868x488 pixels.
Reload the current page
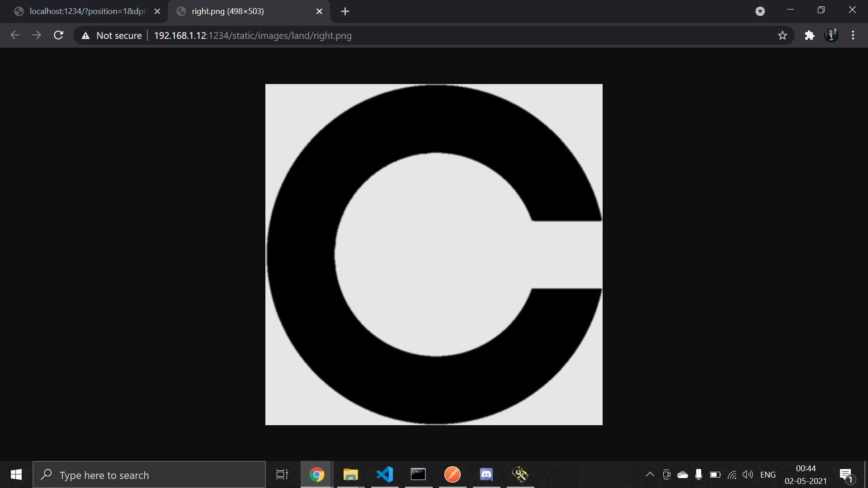click(x=58, y=35)
